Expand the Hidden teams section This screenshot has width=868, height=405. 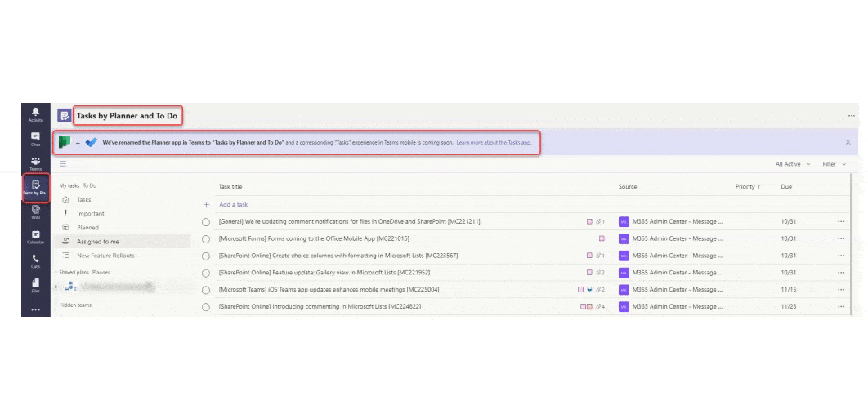[x=74, y=305]
